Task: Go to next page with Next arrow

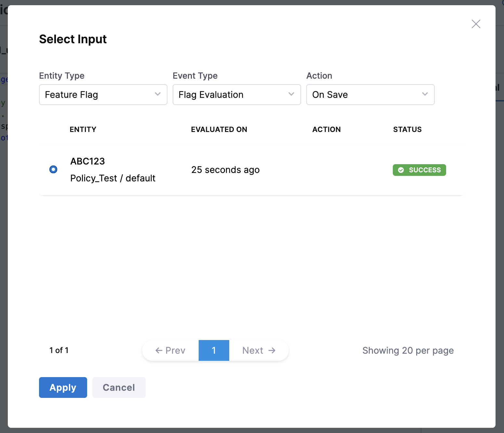Action: pos(259,350)
